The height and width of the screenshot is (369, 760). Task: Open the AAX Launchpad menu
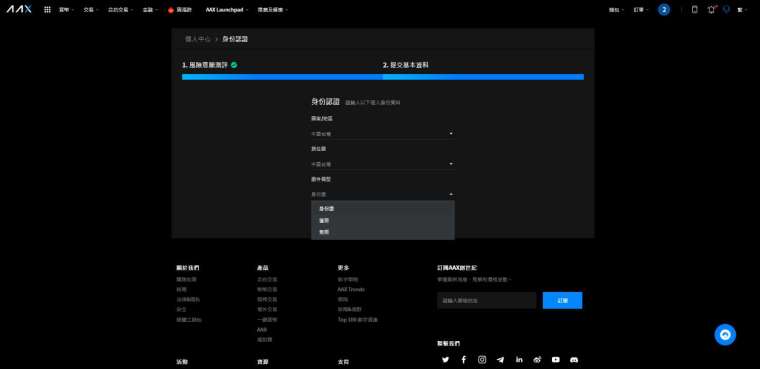pos(226,10)
